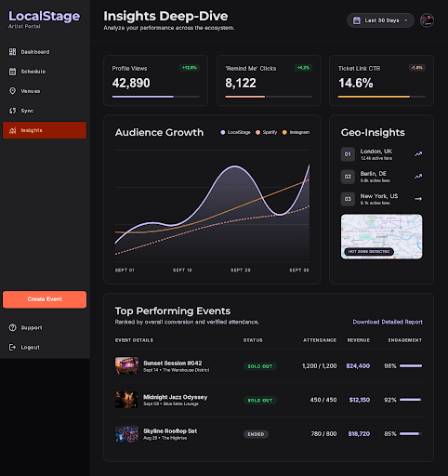The height and width of the screenshot is (476, 448).
Task: Click the Instagram legend dot
Action: [x=284, y=132]
